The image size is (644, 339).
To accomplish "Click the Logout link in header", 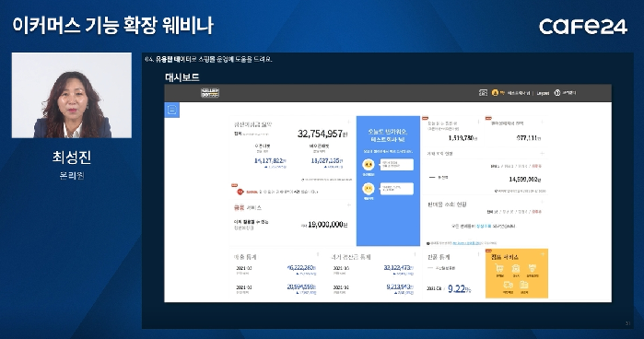I will click(x=543, y=93).
